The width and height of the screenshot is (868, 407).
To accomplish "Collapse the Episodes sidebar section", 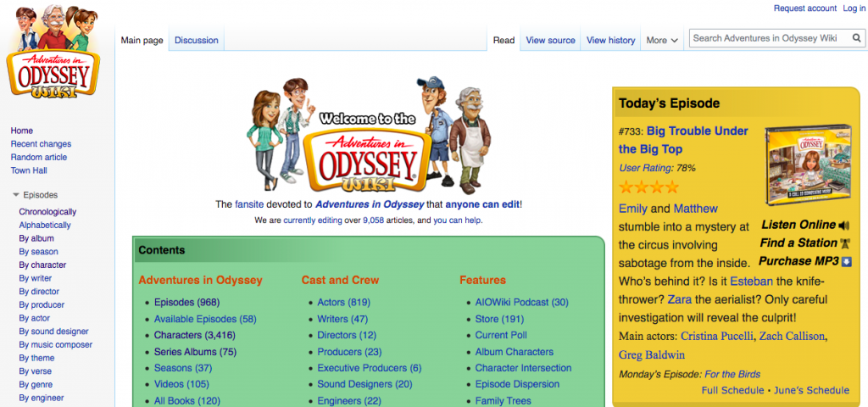I will coord(16,195).
